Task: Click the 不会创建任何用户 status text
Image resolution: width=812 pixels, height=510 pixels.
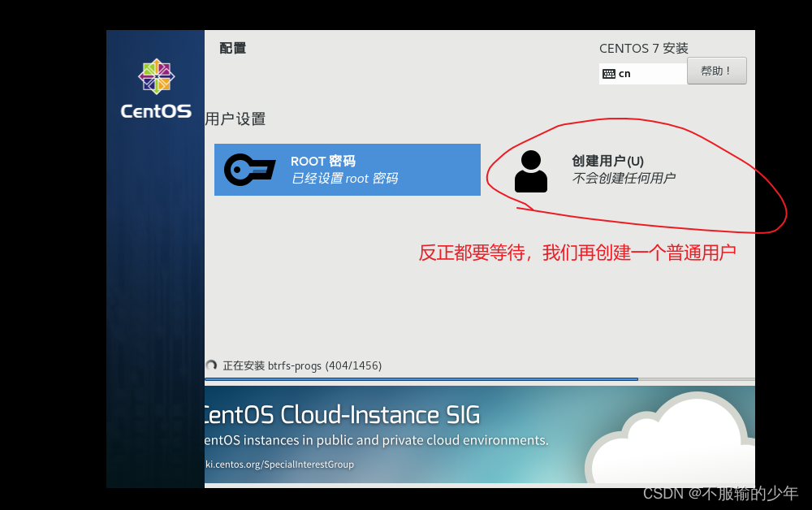Action: click(x=624, y=178)
